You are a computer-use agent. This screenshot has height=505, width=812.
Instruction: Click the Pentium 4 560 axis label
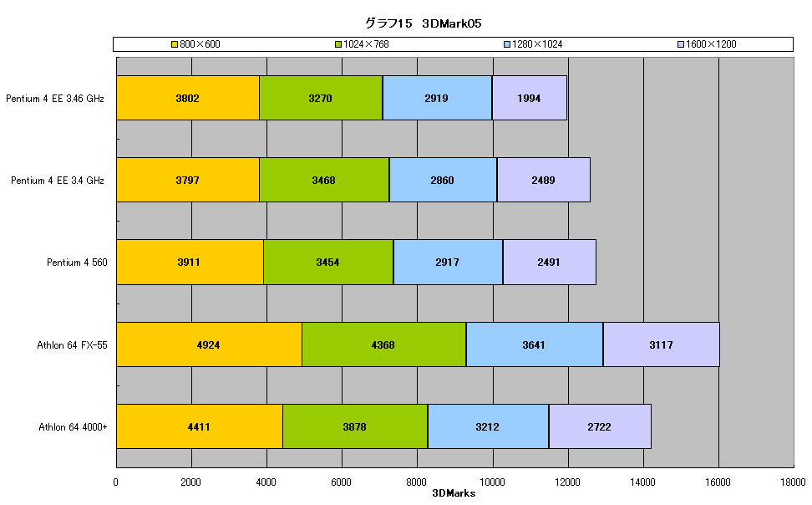point(77,263)
